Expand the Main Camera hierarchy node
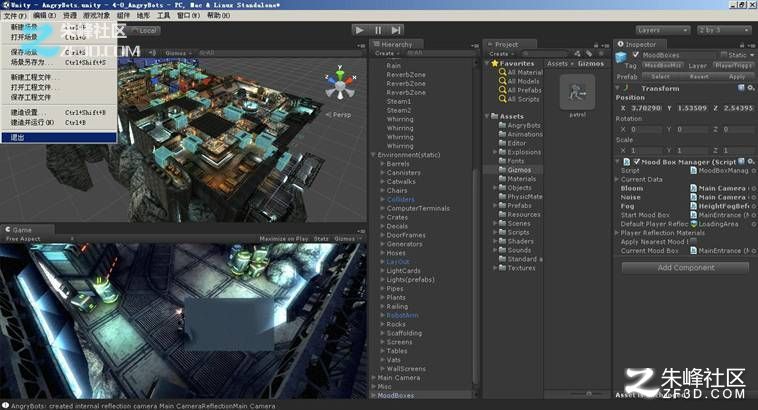This screenshot has height=410, width=758. click(x=373, y=378)
